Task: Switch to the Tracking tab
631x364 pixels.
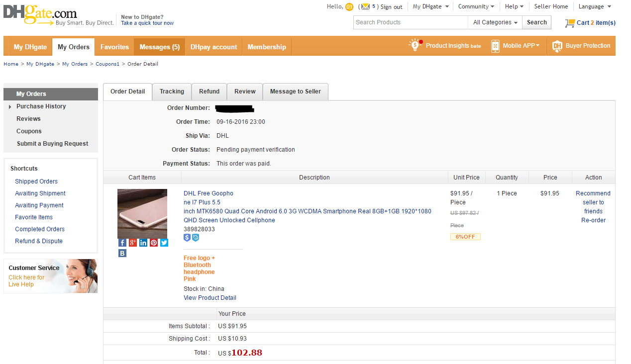Action: pyautogui.click(x=172, y=91)
